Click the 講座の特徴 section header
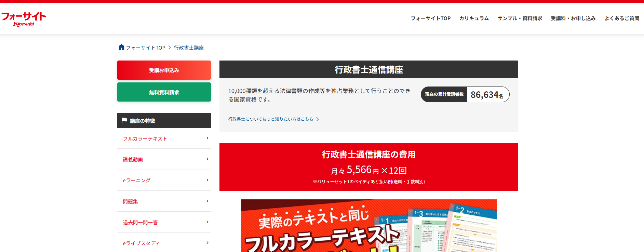Image resolution: width=644 pixels, height=252 pixels. coord(164,120)
